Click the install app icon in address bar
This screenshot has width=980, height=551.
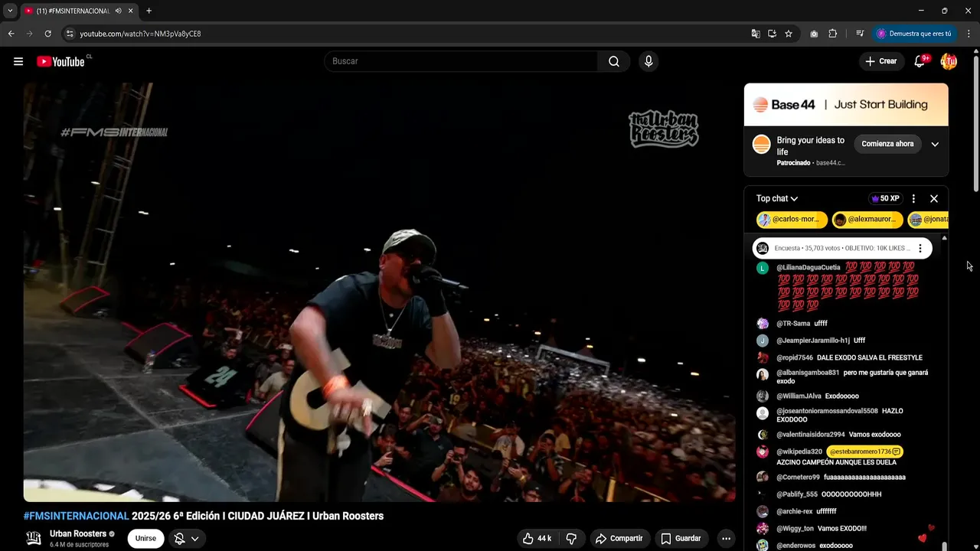tap(772, 34)
